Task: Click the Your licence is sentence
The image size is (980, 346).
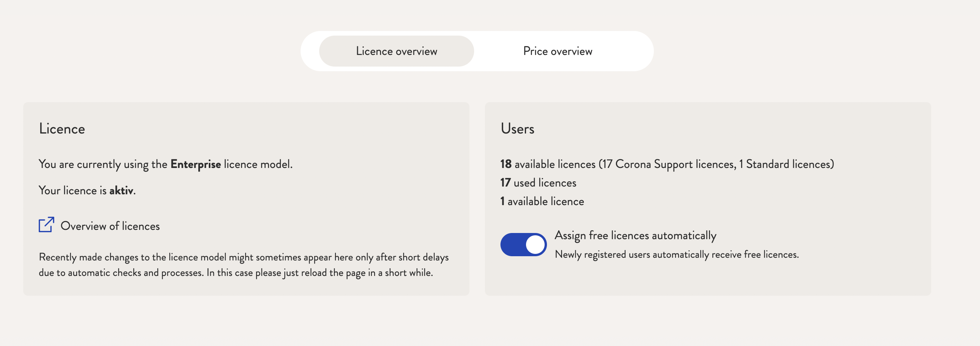Action: pos(87,190)
